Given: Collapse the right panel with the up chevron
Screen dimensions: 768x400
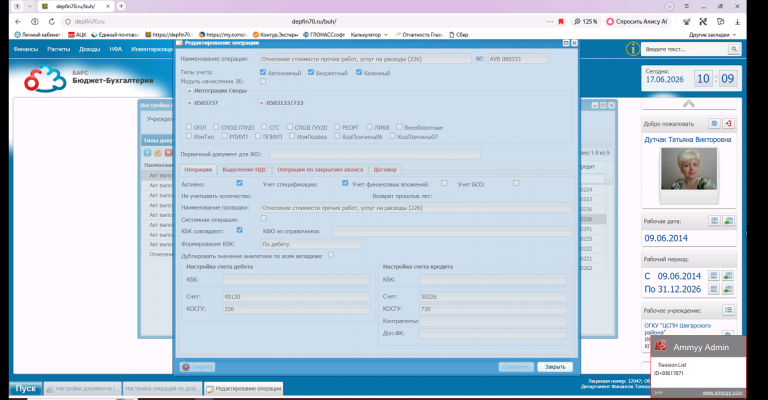Looking at the screenshot, I should [689, 104].
